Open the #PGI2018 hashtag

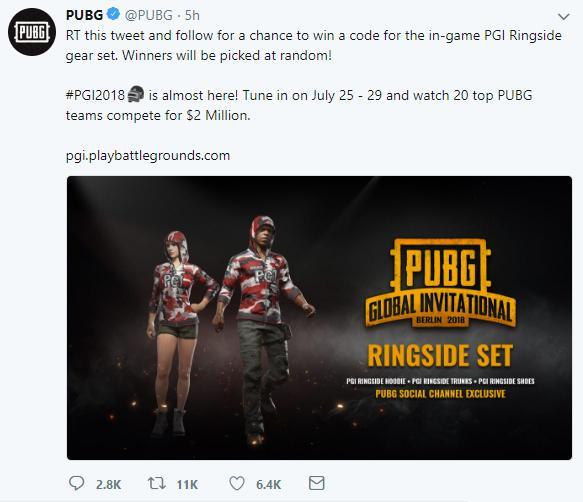click(96, 95)
